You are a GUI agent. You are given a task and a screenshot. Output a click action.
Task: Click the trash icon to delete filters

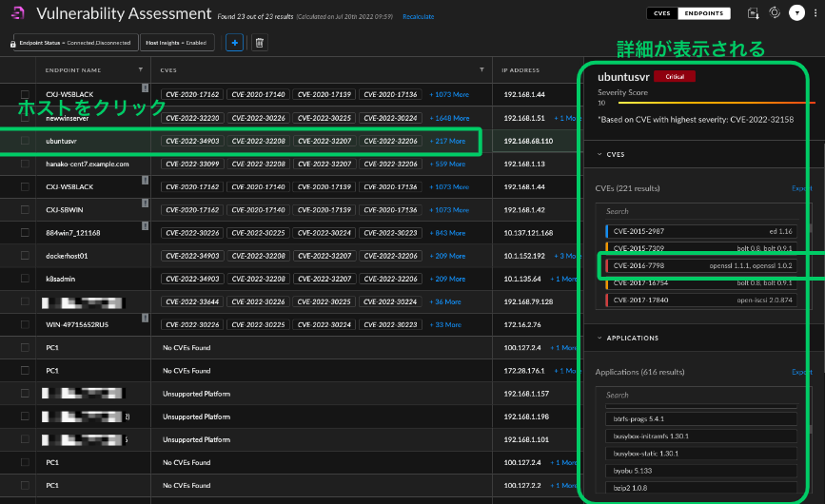point(260,43)
